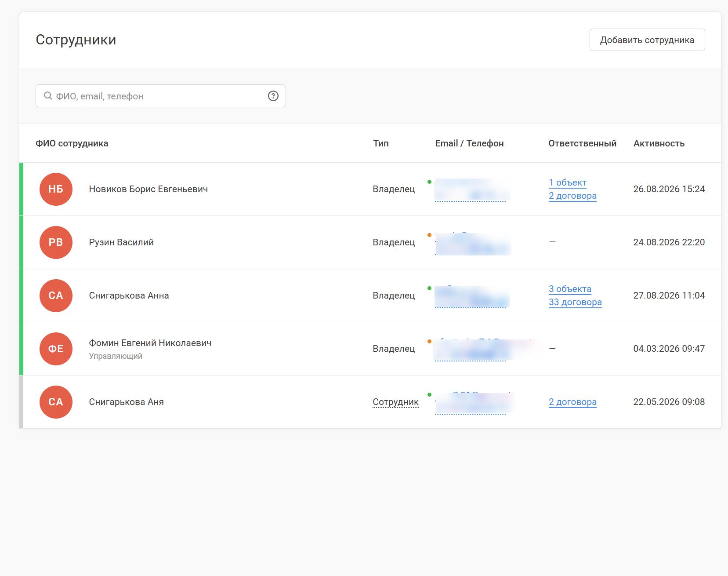Select the name "Фомин Евгений Николаевич"
The height and width of the screenshot is (576, 728).
click(150, 343)
